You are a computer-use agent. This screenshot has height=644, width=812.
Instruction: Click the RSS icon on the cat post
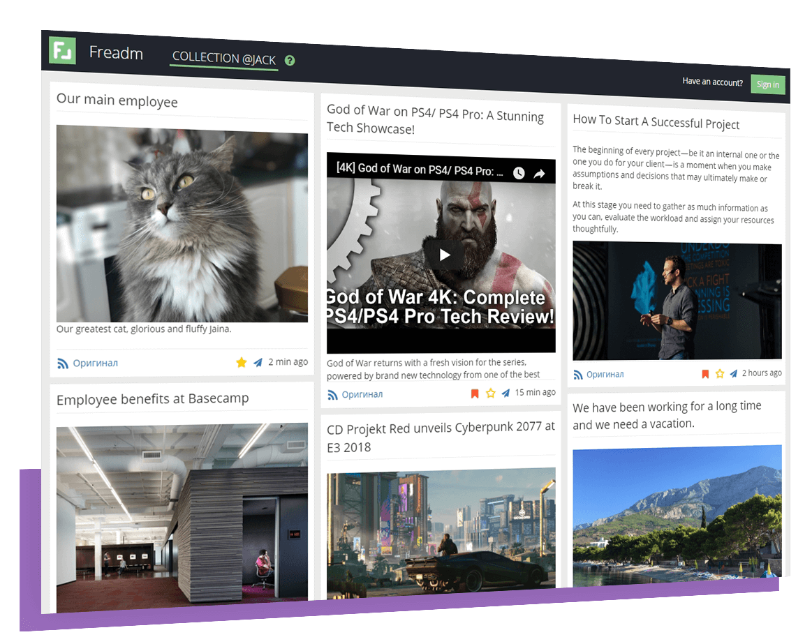pos(63,363)
